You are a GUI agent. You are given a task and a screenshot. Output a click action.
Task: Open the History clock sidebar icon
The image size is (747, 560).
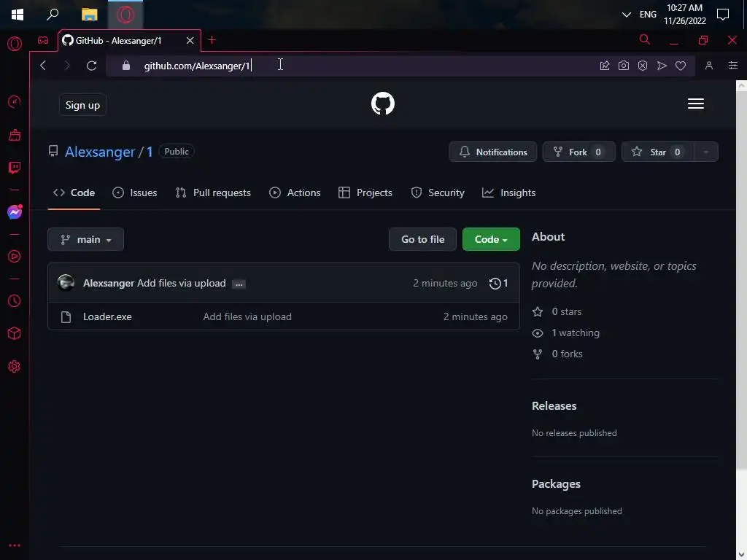coord(15,301)
